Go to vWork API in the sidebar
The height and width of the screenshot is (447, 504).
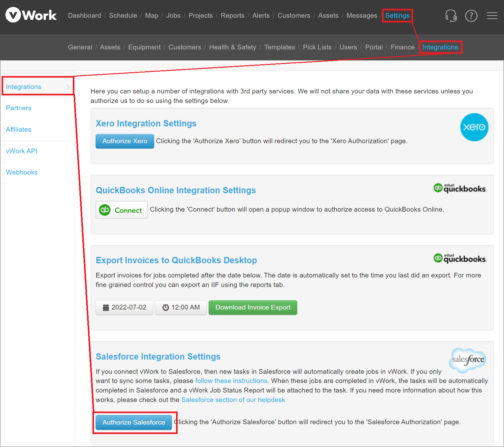(38, 151)
